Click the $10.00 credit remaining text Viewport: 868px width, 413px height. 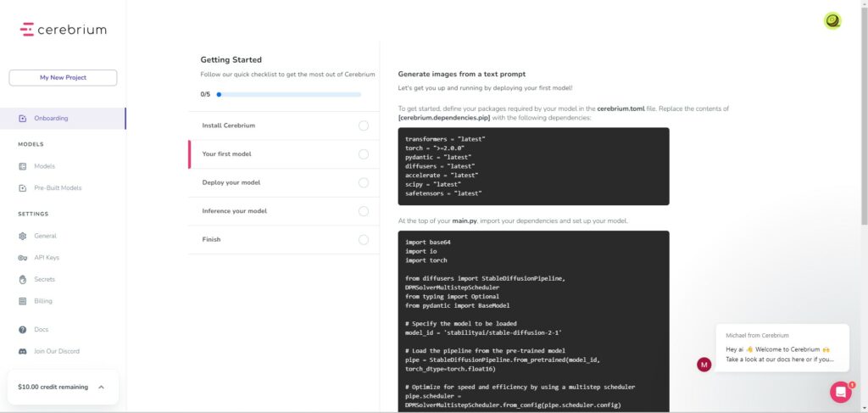53,387
